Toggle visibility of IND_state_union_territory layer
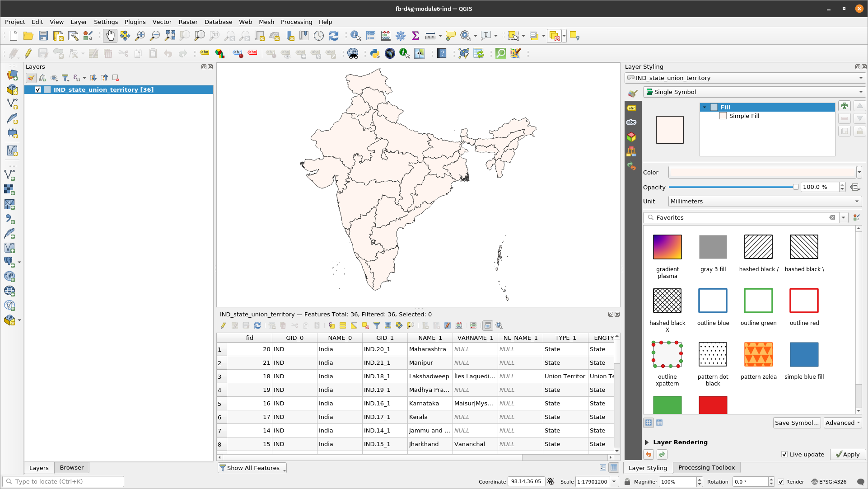The image size is (868, 489). point(38,89)
